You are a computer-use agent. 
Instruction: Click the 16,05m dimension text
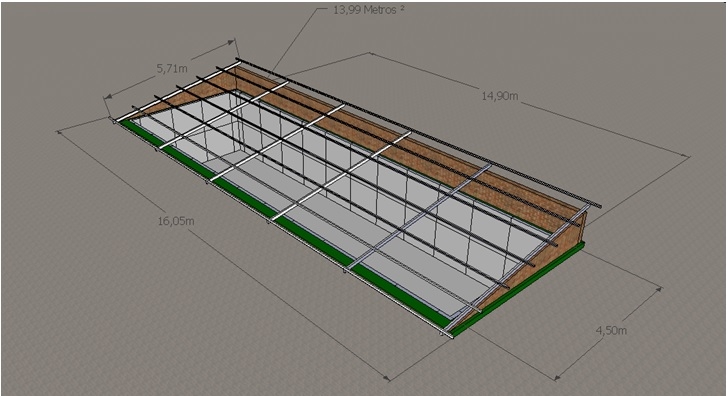[176, 221]
